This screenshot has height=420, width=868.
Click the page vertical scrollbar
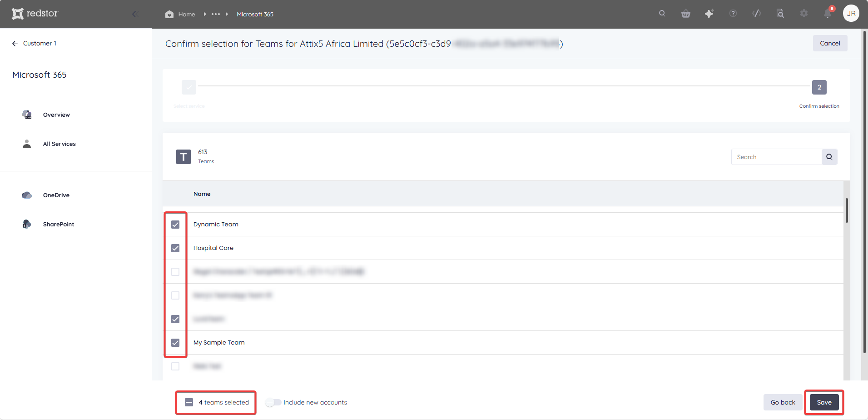coord(864,191)
